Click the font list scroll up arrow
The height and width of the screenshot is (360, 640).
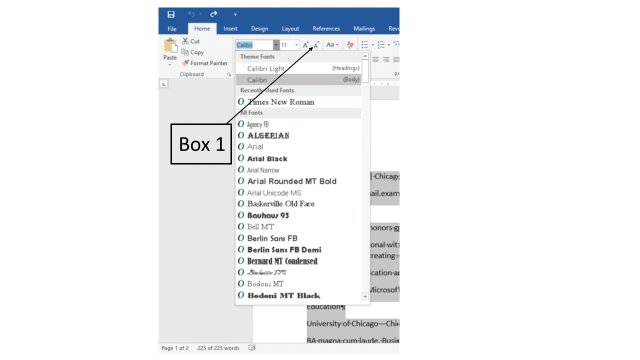click(x=365, y=56)
